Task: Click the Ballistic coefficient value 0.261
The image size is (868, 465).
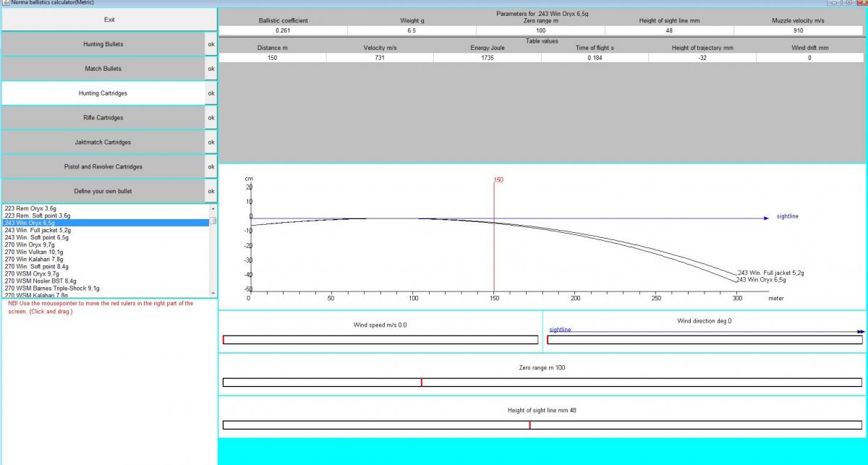Action: 283,31
